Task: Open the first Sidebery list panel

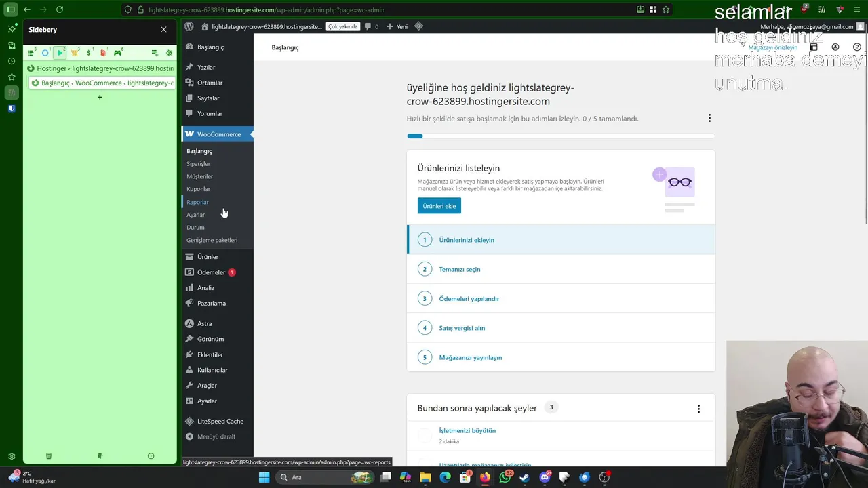Action: [x=31, y=53]
